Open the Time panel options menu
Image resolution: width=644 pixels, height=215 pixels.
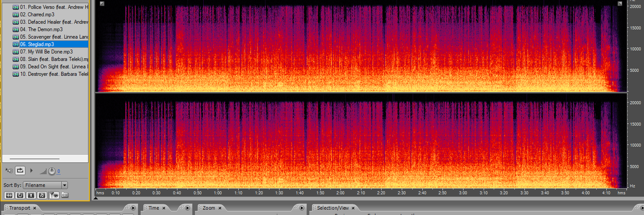click(x=187, y=208)
